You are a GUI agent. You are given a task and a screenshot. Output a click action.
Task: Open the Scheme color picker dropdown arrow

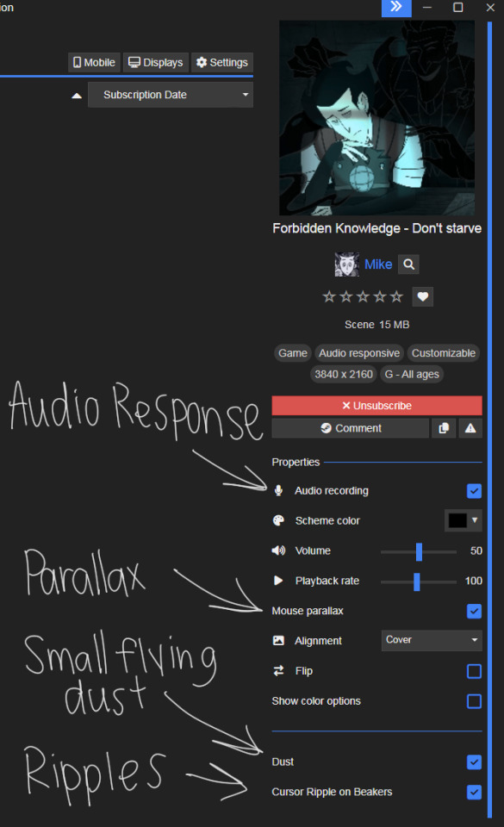point(475,520)
